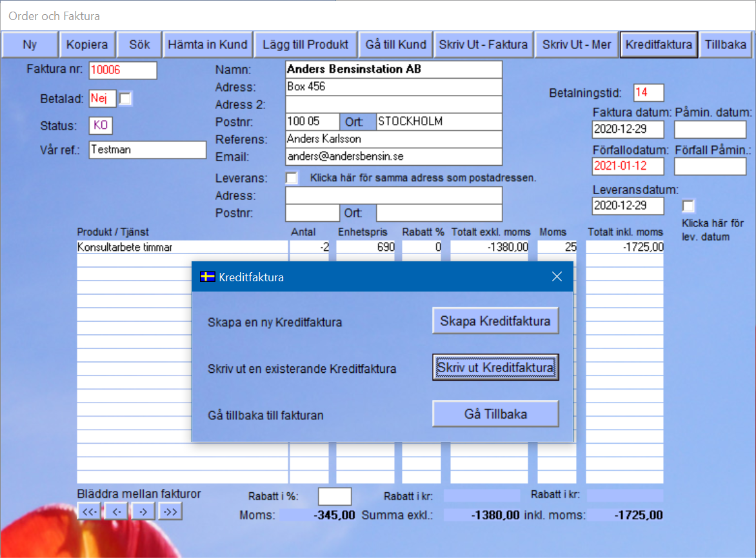Close the Kreditfaktura dialog with X
This screenshot has width=756, height=558.
(557, 277)
